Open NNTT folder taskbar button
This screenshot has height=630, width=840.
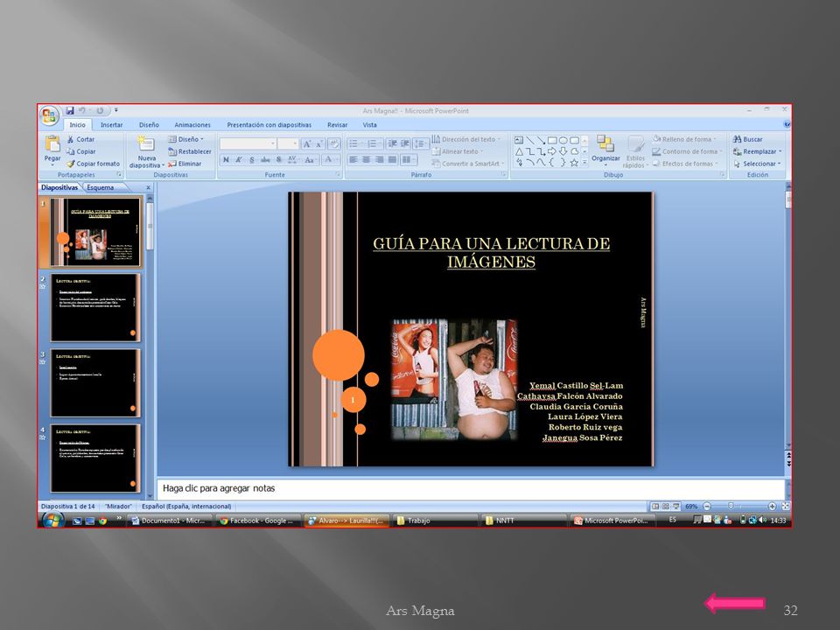(524, 520)
